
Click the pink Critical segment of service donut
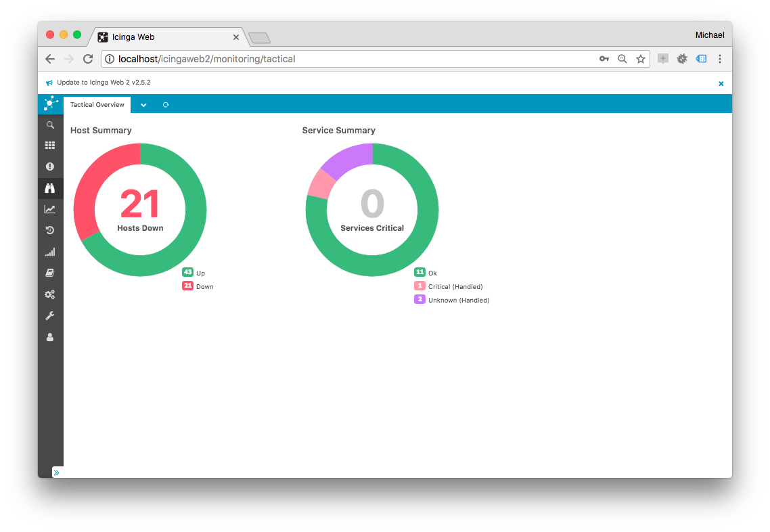(321, 185)
